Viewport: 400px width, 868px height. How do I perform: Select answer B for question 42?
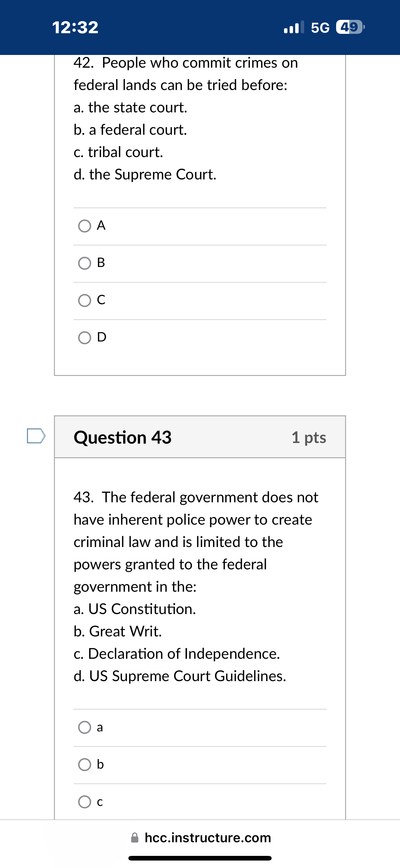(x=84, y=264)
